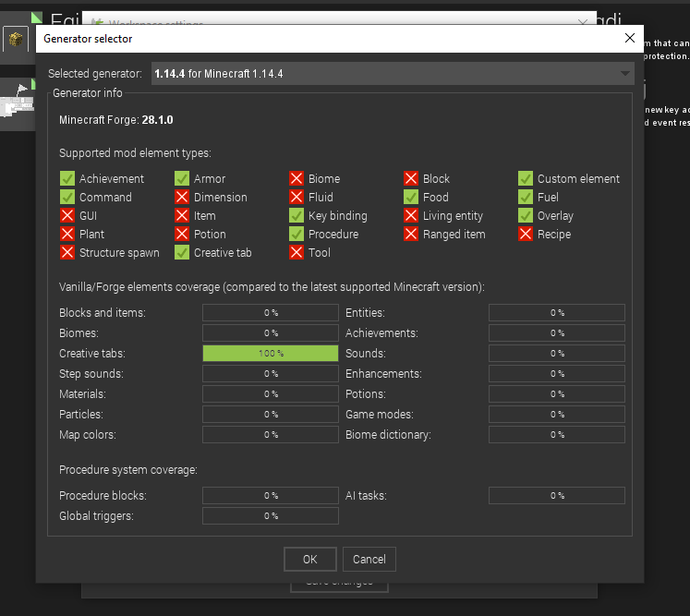Viewport: 690px width, 616px height.
Task: Click the green check icon next to Procedure
Action: [x=297, y=234]
